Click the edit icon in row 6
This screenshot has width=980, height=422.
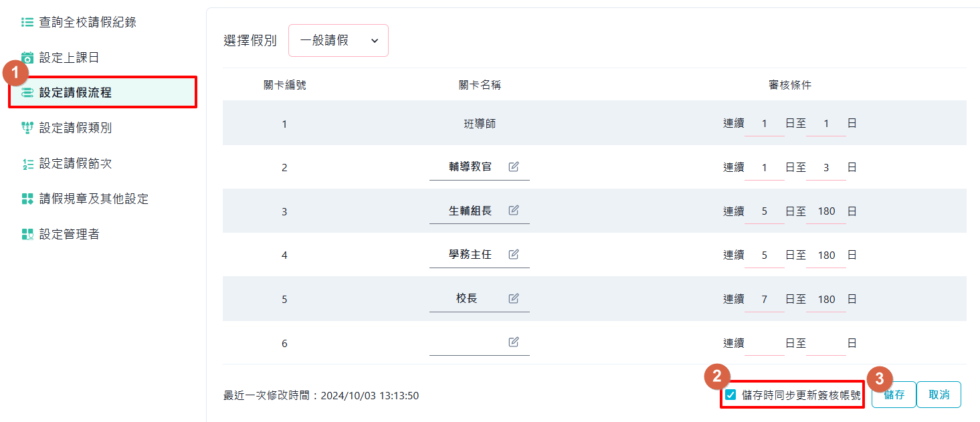click(514, 342)
